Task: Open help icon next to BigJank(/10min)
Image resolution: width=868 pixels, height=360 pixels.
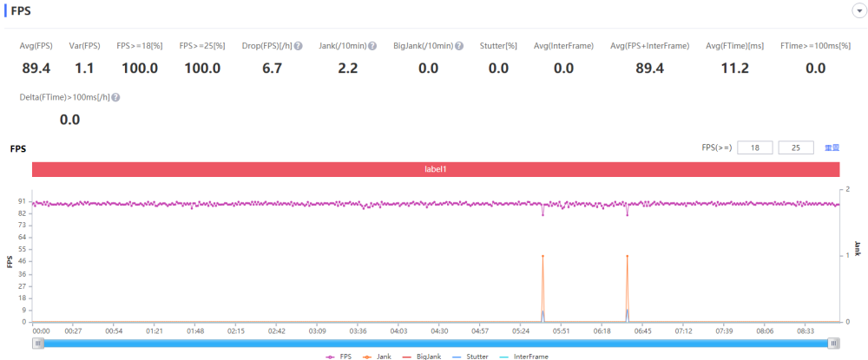Action: pyautogui.click(x=459, y=46)
